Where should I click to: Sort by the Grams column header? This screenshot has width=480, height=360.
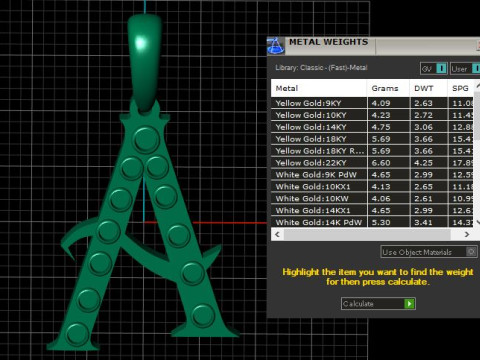tap(388, 88)
